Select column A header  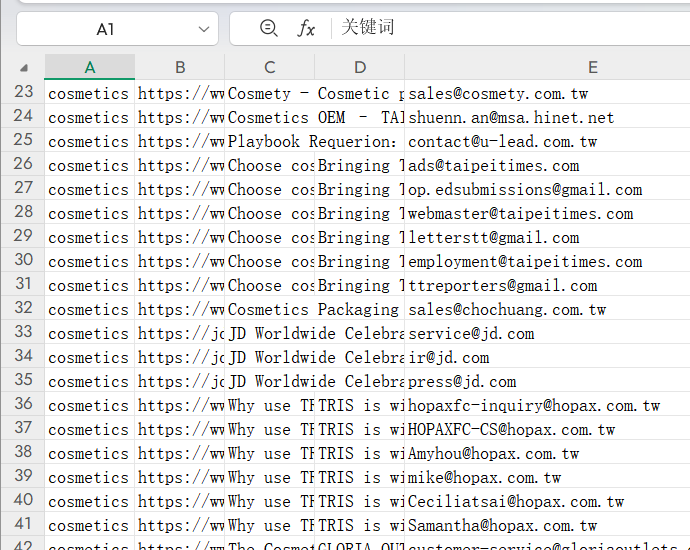point(90,67)
